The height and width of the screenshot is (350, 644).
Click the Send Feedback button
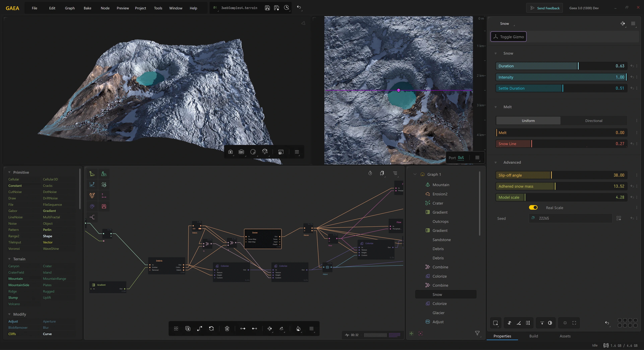coord(545,8)
